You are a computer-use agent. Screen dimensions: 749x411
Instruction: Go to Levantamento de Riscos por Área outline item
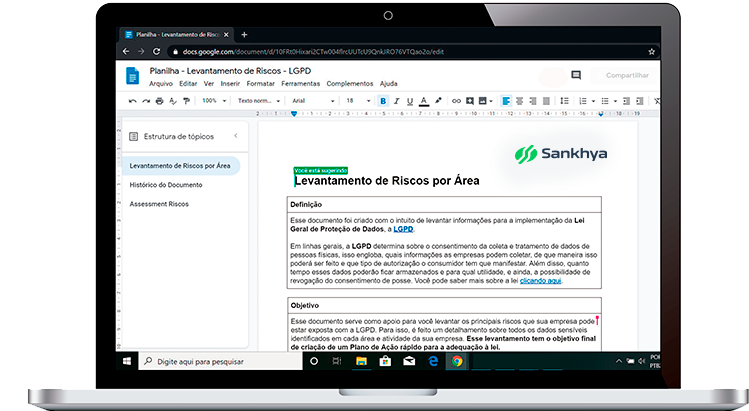(x=181, y=166)
